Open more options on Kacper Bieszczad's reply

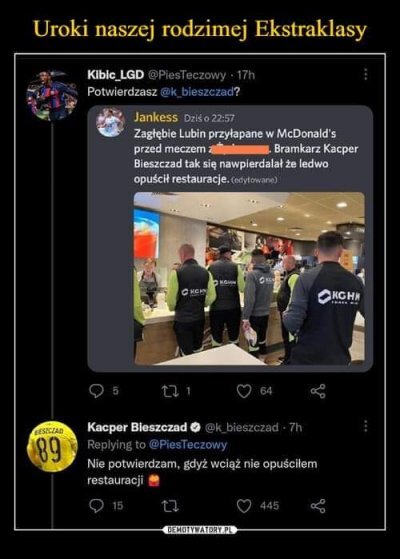pos(365,426)
